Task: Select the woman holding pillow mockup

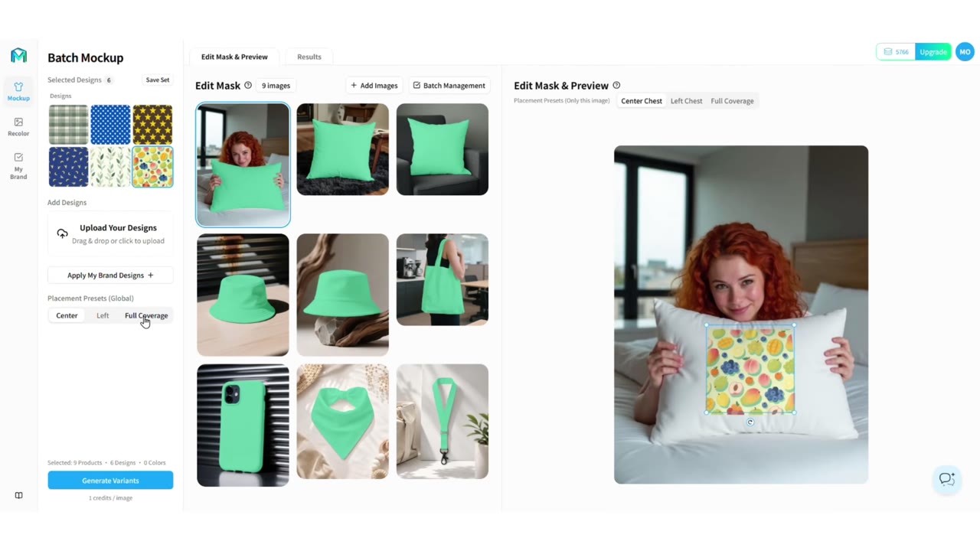Action: pyautogui.click(x=243, y=165)
